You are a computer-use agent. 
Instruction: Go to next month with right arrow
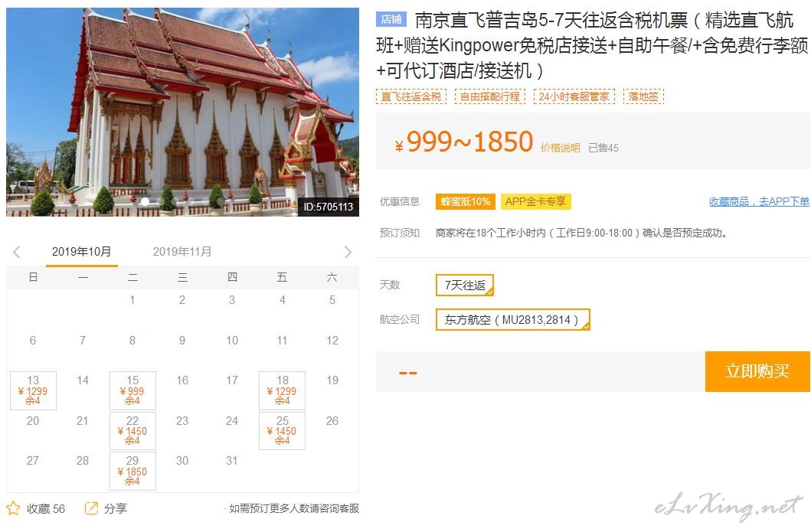tap(348, 252)
